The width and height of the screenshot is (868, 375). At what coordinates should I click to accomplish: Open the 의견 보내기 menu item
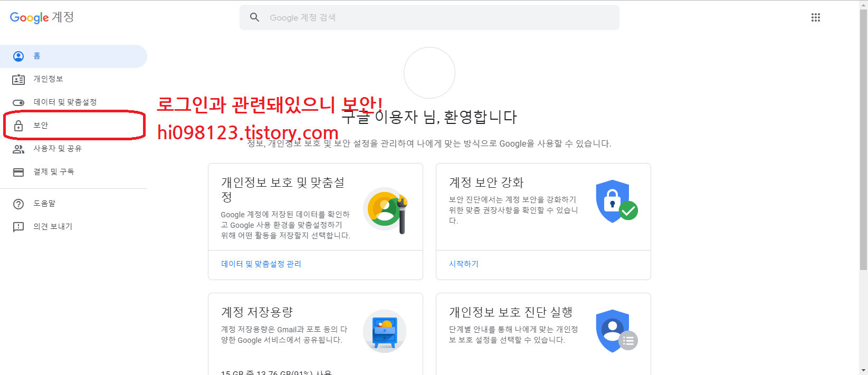pyautogui.click(x=73, y=227)
